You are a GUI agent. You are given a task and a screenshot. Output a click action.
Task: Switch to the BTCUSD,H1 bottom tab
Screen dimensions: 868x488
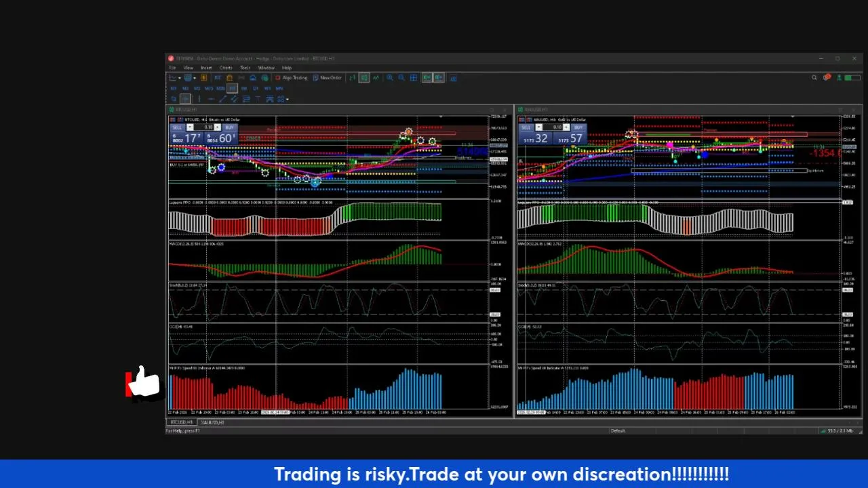[x=182, y=422]
